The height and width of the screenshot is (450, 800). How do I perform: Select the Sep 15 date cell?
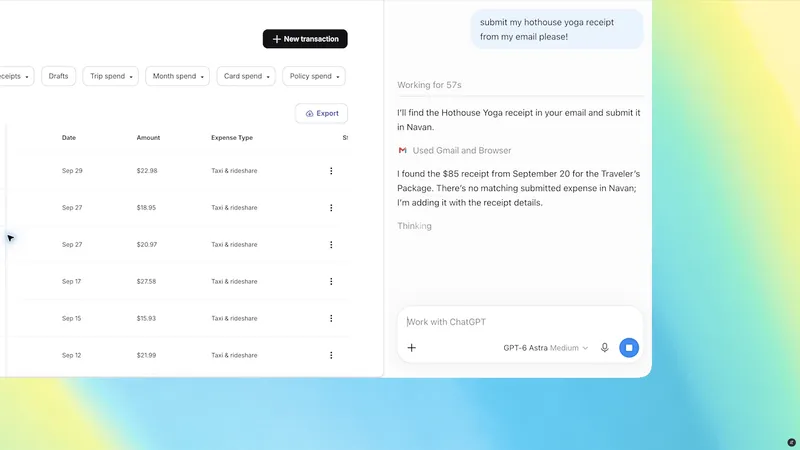[x=71, y=318]
